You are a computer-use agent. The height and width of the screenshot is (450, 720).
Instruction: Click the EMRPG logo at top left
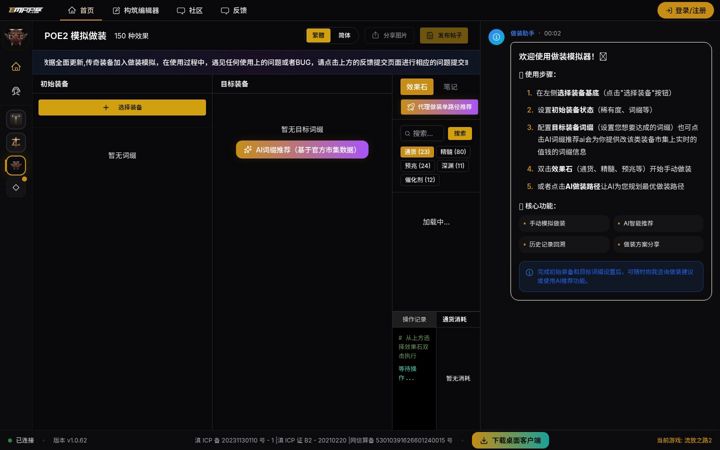point(26,10)
